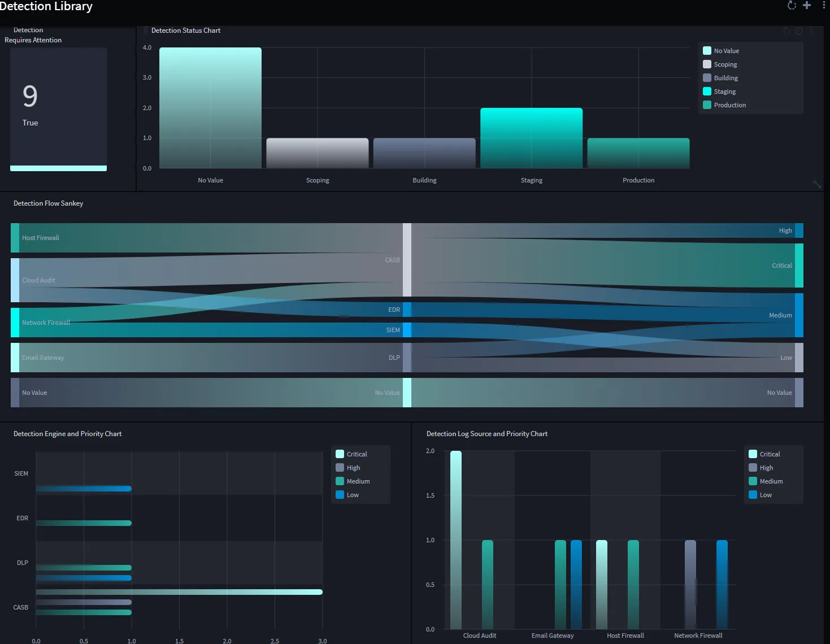This screenshot has width=830, height=644.
Task: Click the Requires Attention stat showing 9
Action: 58,109
